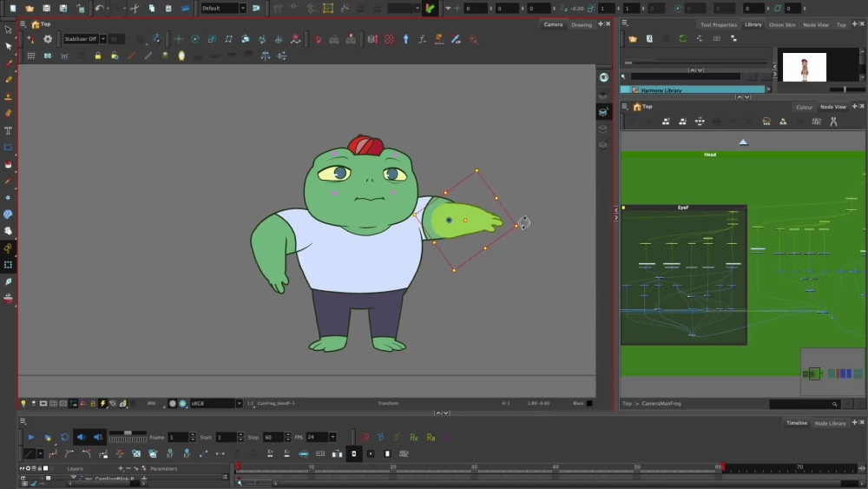Select the Brush tool in the tools sidebar
Screen dimensions: 868x489
(x=9, y=63)
